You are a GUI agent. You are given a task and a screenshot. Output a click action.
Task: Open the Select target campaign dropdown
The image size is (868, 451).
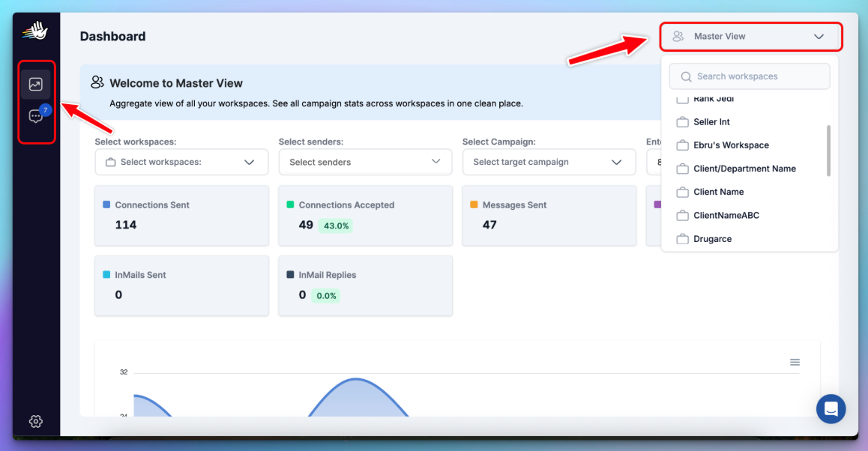pyautogui.click(x=549, y=162)
